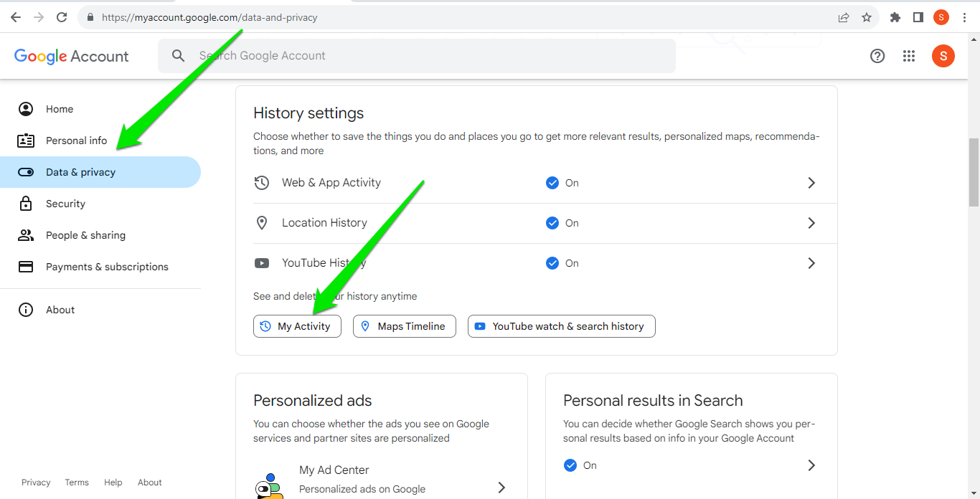Viewport: 980px width, 499px height.
Task: Follow the Privacy footer link
Action: click(x=36, y=483)
